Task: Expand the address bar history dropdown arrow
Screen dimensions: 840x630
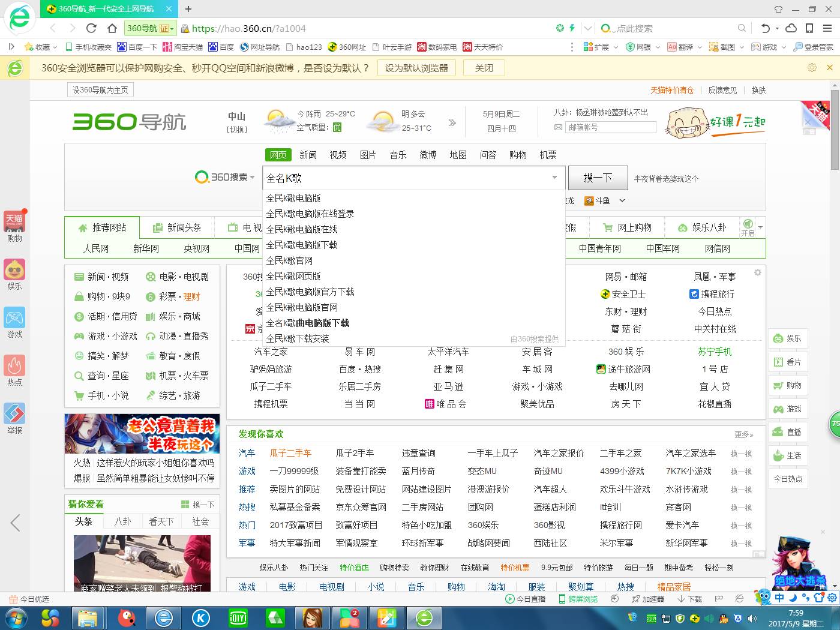Action: (588, 28)
